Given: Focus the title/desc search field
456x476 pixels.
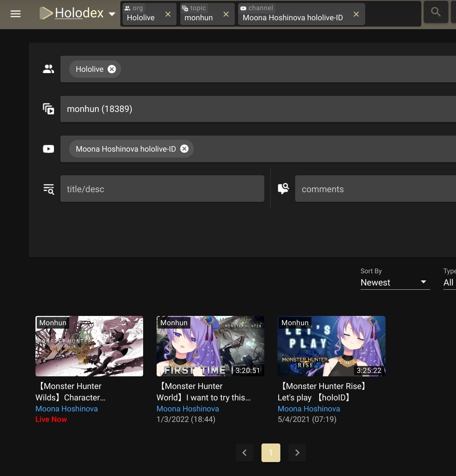Looking at the screenshot, I should point(162,189).
